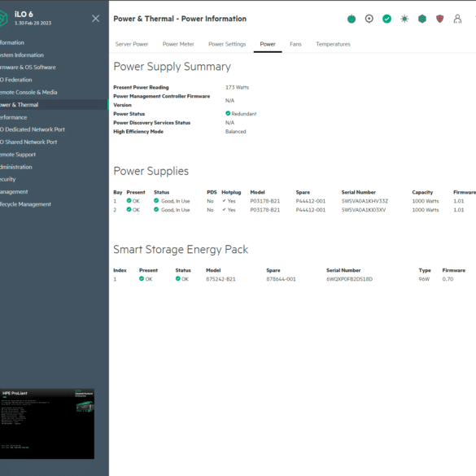
Task: Click bay 2 Good, In Use status icon
Action: tap(156, 209)
